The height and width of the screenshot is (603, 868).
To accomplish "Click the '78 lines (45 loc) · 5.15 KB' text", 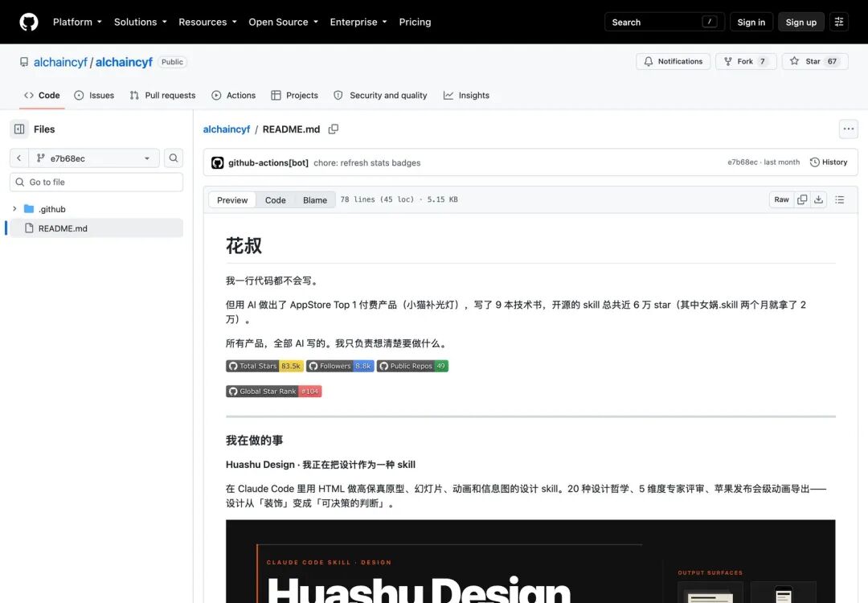I will 399,199.
